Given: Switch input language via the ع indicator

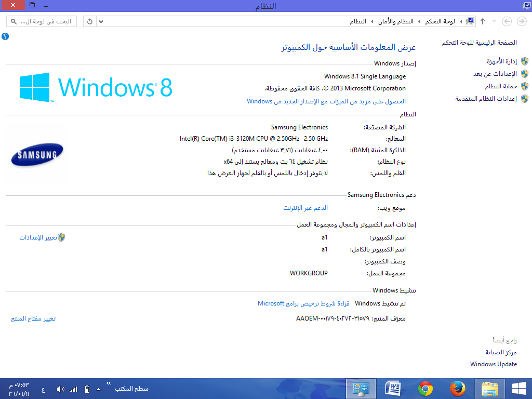Looking at the screenshot, I should click(43, 390).
